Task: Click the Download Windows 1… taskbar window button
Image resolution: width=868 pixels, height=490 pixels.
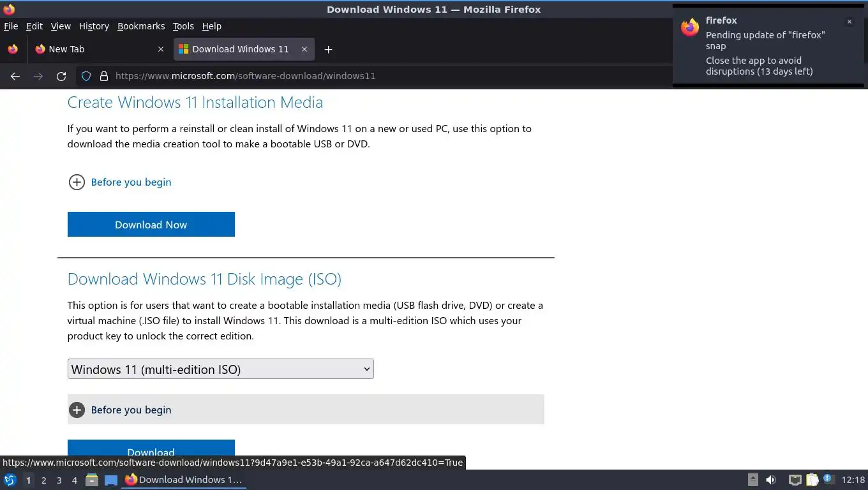Action: tap(184, 480)
